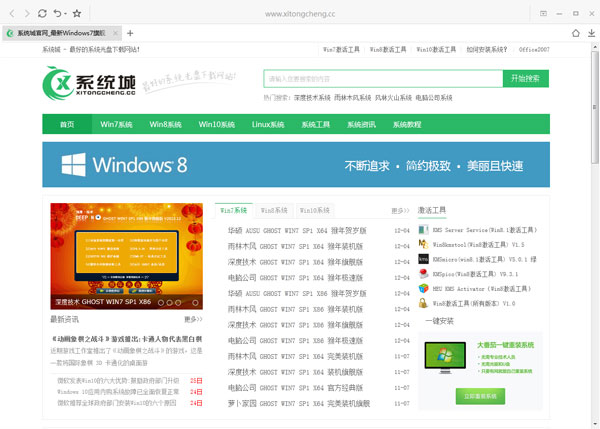Open the 系统资讯 navigation item
This screenshot has height=429, width=600.
click(x=361, y=124)
